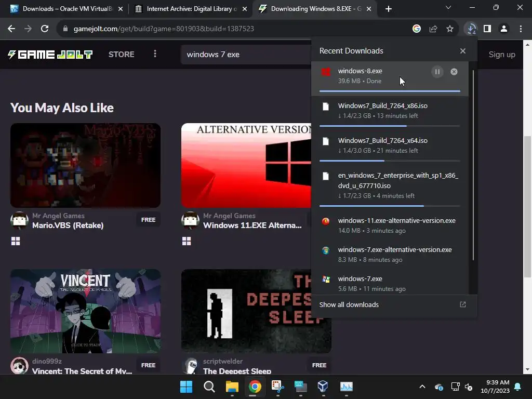The image size is (532, 399).
Task: Click the search field containing 'windows 7 exe'
Action: [x=246, y=54]
